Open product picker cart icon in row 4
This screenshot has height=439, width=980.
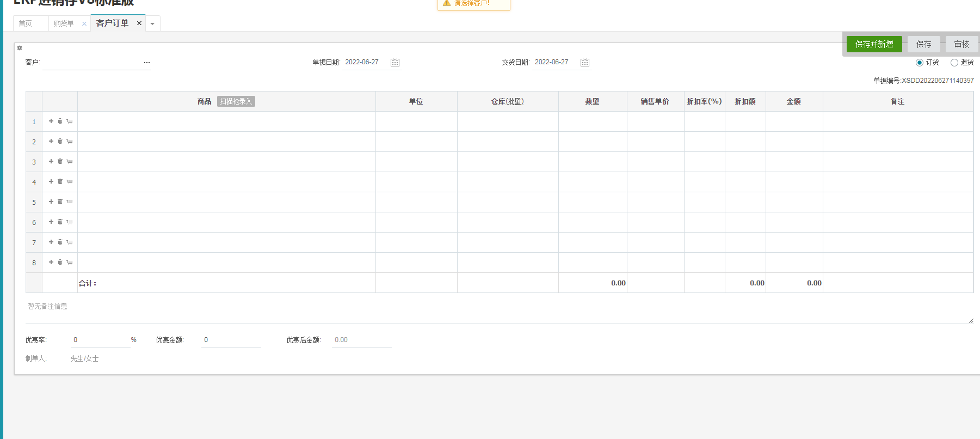[x=69, y=181]
